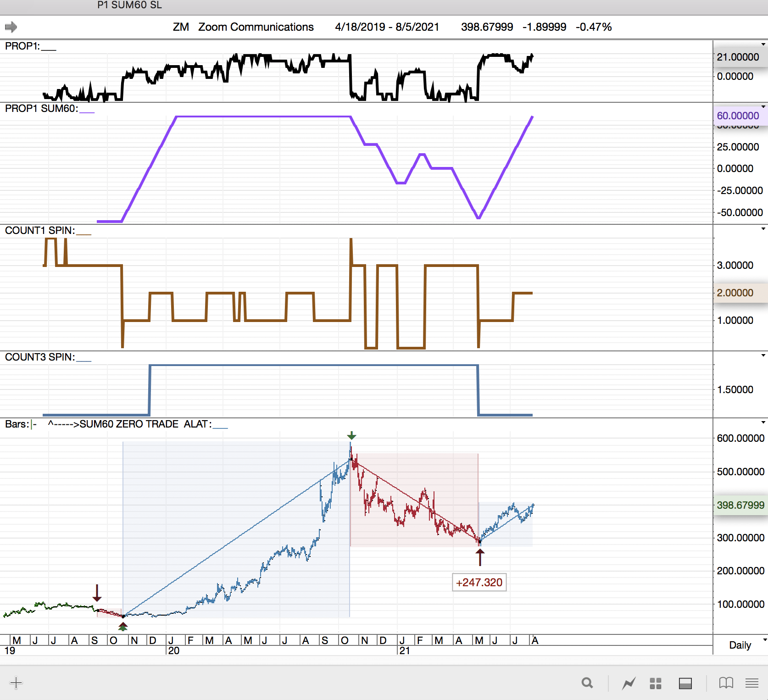768x700 pixels.
Task: Click the 2.00000 value tag on the COUNT1 axis
Action: pyautogui.click(x=740, y=293)
